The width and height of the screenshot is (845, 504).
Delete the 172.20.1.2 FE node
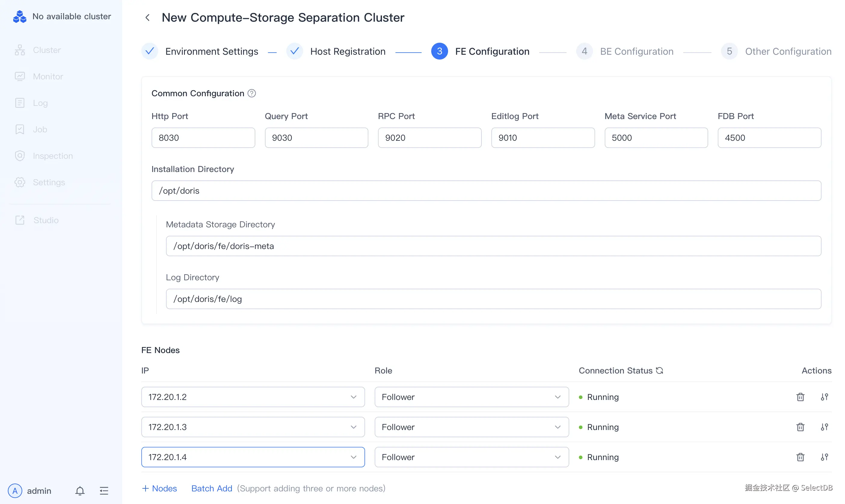tap(800, 397)
